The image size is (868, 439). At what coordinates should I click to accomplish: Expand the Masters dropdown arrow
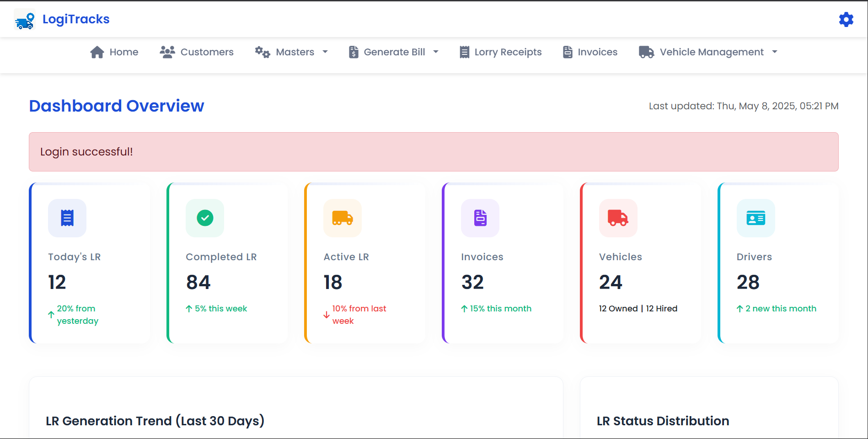(x=325, y=52)
